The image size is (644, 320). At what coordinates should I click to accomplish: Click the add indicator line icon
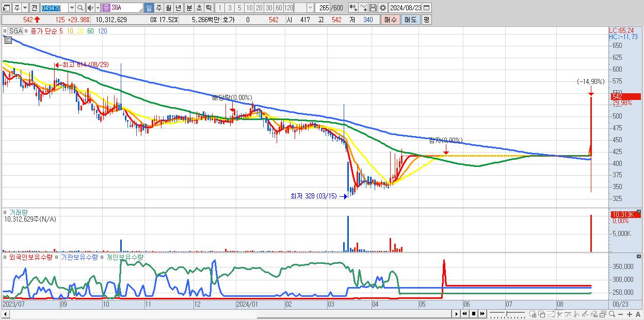[x=363, y=8]
